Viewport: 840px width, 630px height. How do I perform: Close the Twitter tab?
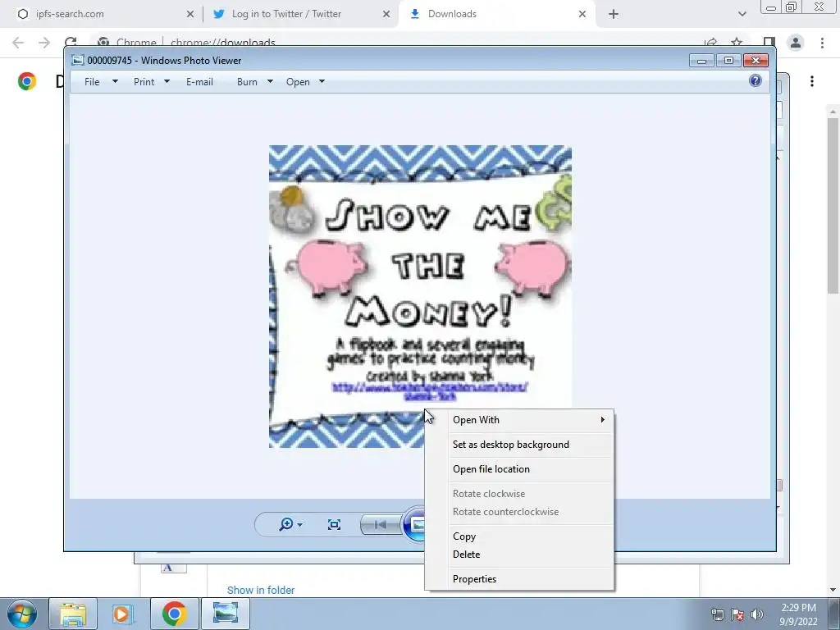coord(386,15)
